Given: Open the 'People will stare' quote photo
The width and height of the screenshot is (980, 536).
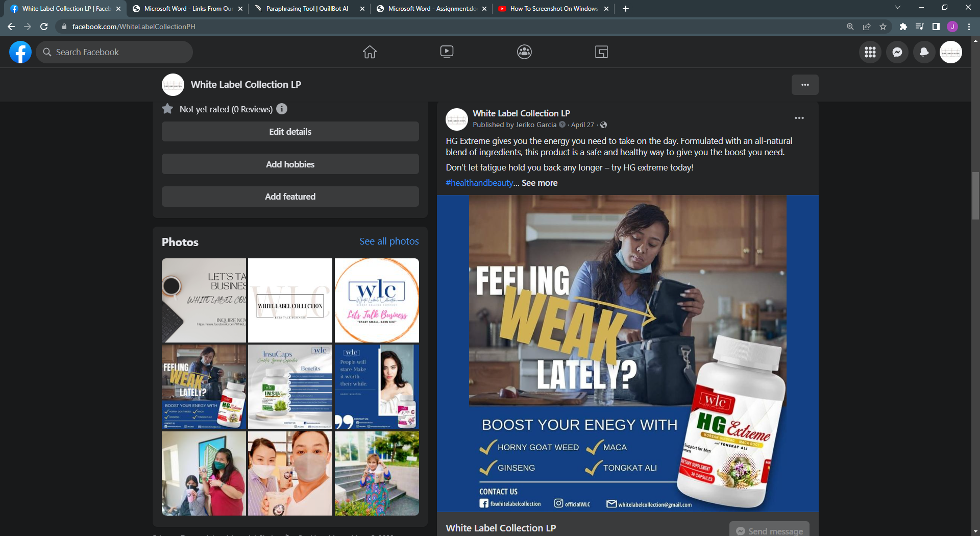Looking at the screenshot, I should pos(377,387).
